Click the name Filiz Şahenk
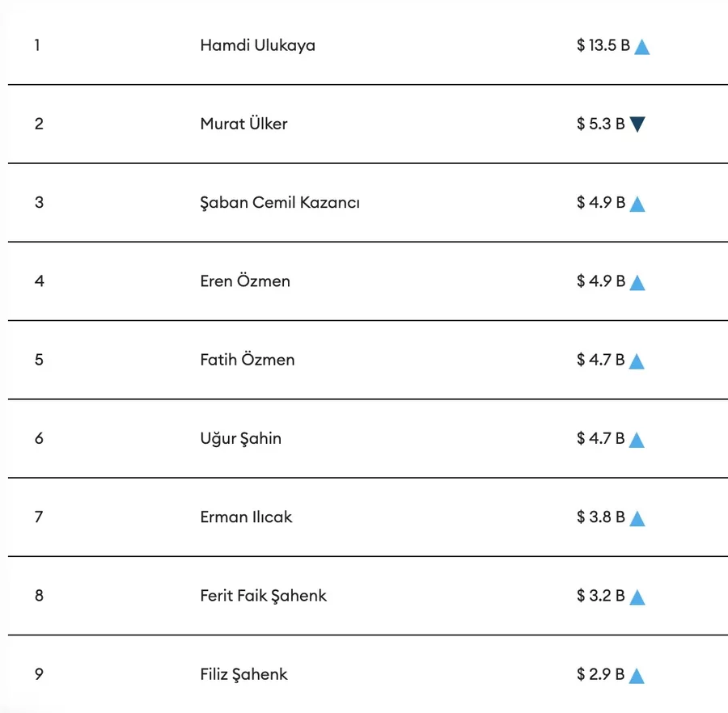 tap(243, 674)
